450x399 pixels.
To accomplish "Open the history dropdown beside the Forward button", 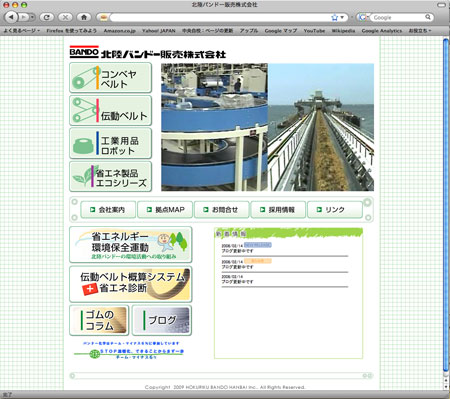I will pyautogui.click(x=32, y=17).
